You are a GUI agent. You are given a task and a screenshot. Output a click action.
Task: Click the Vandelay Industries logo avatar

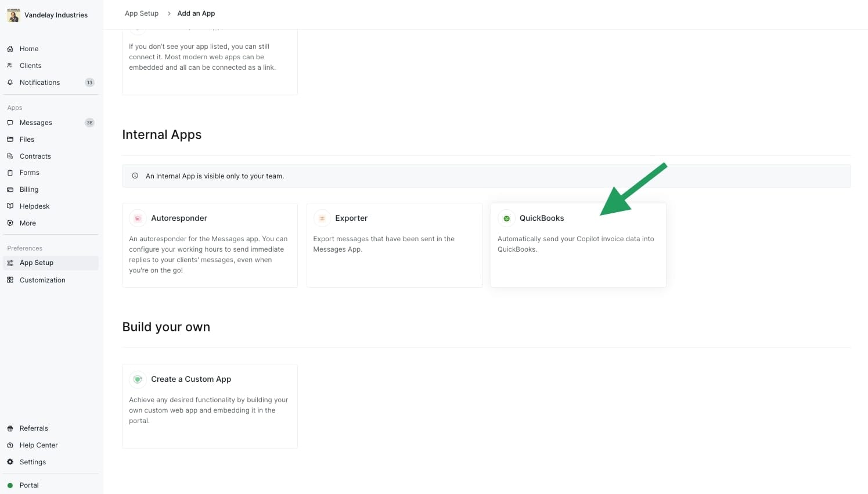click(13, 15)
